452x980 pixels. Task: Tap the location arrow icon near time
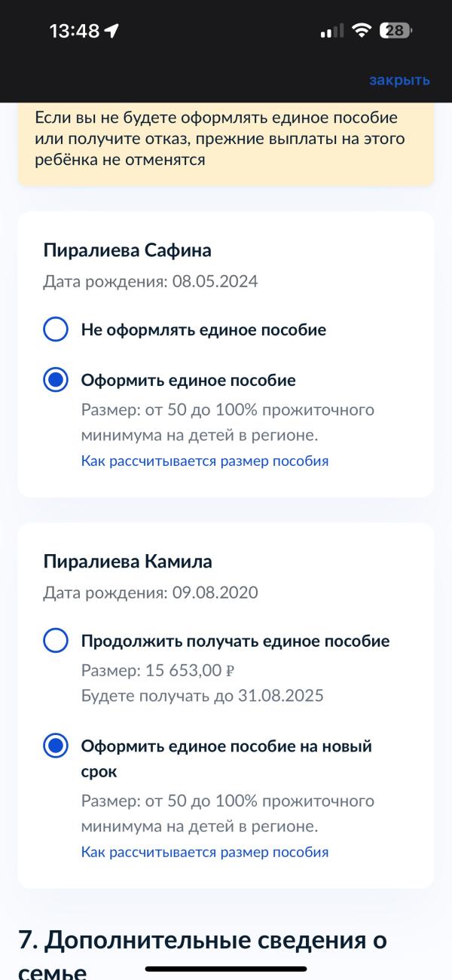click(112, 31)
